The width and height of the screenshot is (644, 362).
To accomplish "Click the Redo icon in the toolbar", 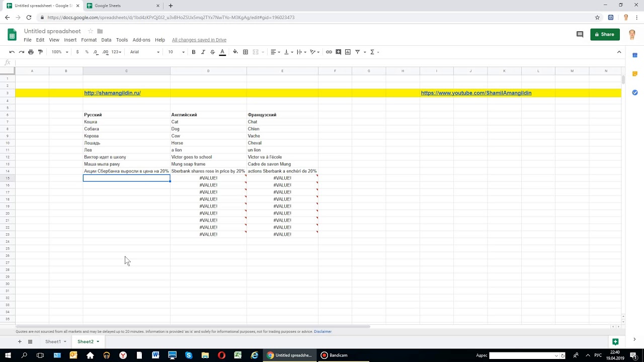I will [21, 52].
